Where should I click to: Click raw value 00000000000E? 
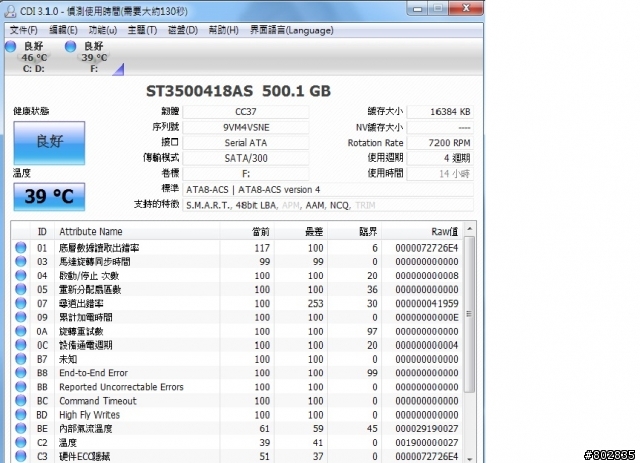pyautogui.click(x=427, y=317)
